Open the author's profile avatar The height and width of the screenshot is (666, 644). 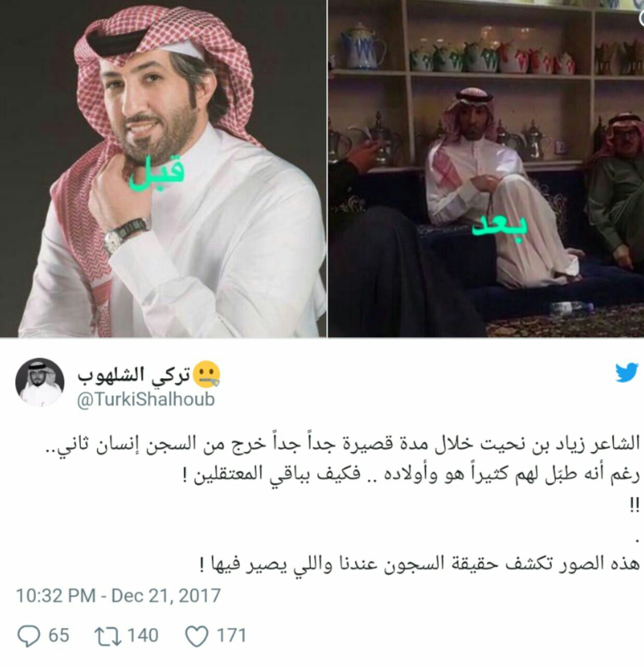40,382
